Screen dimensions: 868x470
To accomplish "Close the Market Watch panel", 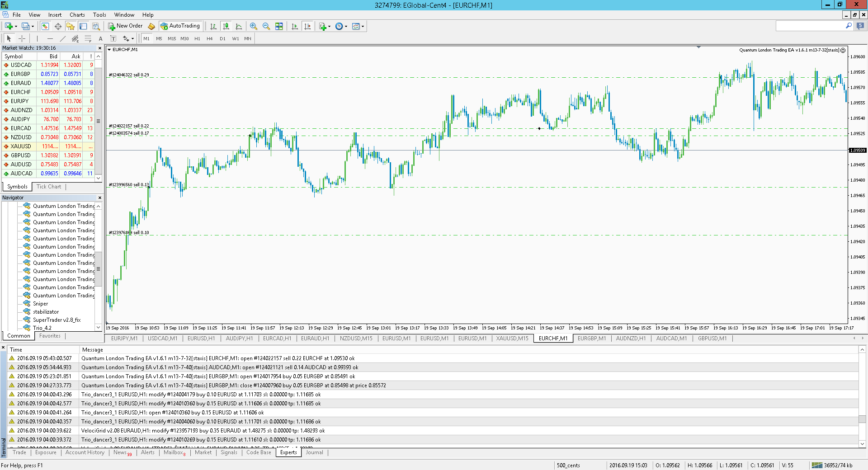I will [100, 48].
